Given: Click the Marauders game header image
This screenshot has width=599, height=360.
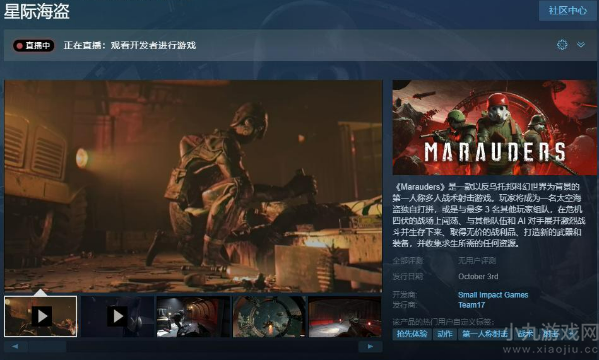Looking at the screenshot, I should coord(494,127).
